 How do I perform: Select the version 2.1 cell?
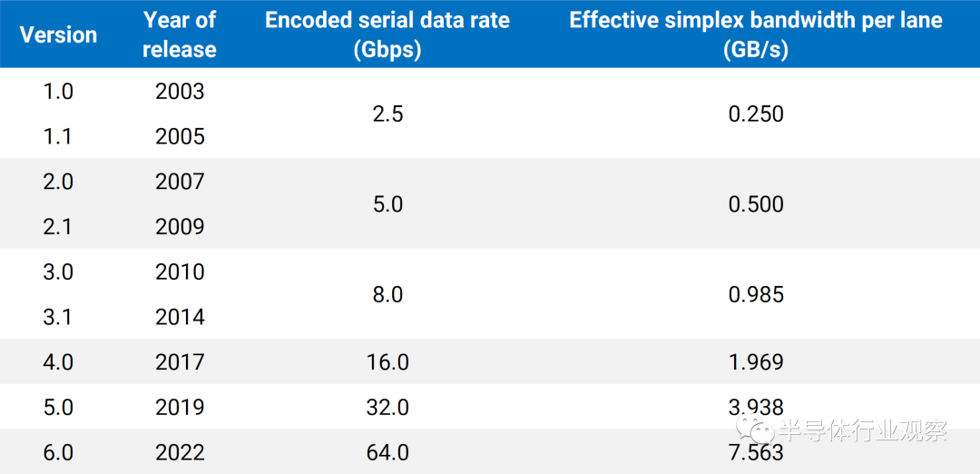pyautogui.click(x=58, y=226)
